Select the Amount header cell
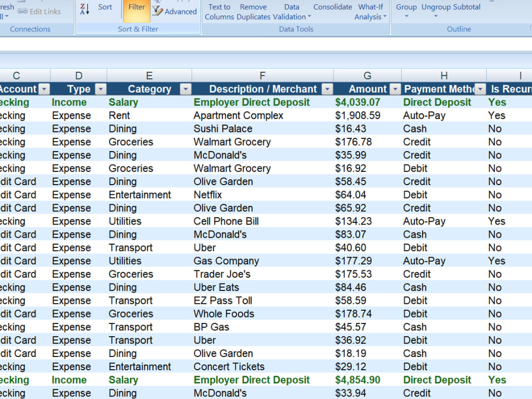Screen dimensions: 532x399 pos(368,89)
